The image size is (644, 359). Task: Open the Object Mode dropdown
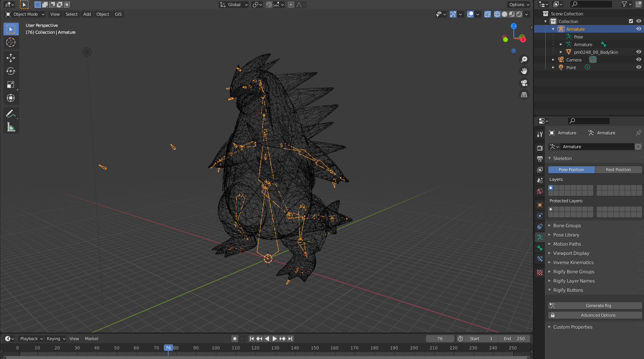click(x=25, y=14)
